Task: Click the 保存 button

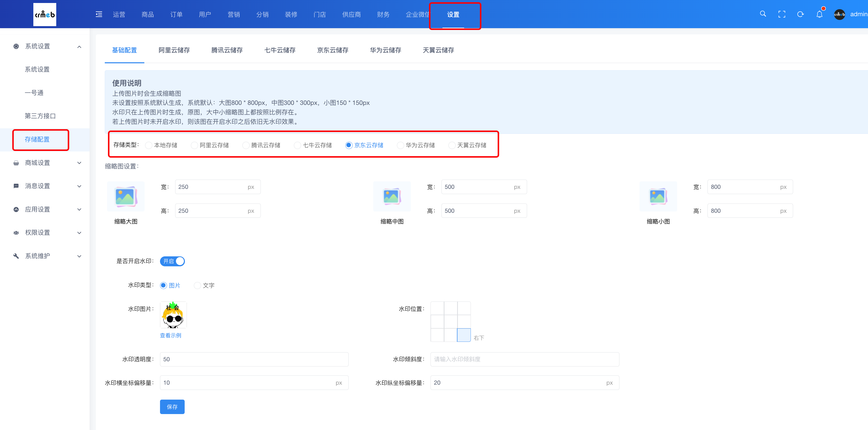Action: click(x=172, y=407)
